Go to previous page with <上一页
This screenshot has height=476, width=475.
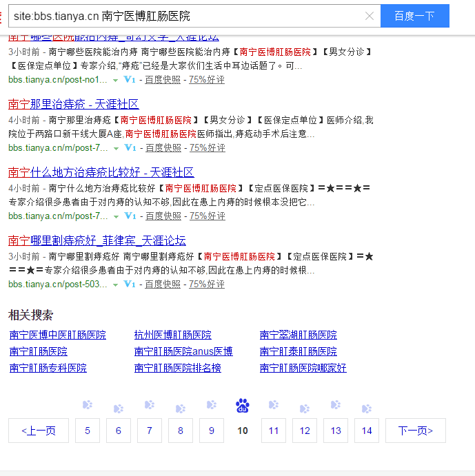[x=39, y=431]
